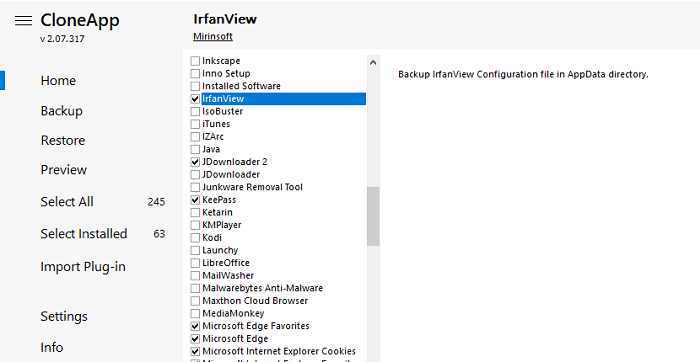Viewport: 700px width, 362px height.
Task: Select the Kodi list entry
Action: 212,237
